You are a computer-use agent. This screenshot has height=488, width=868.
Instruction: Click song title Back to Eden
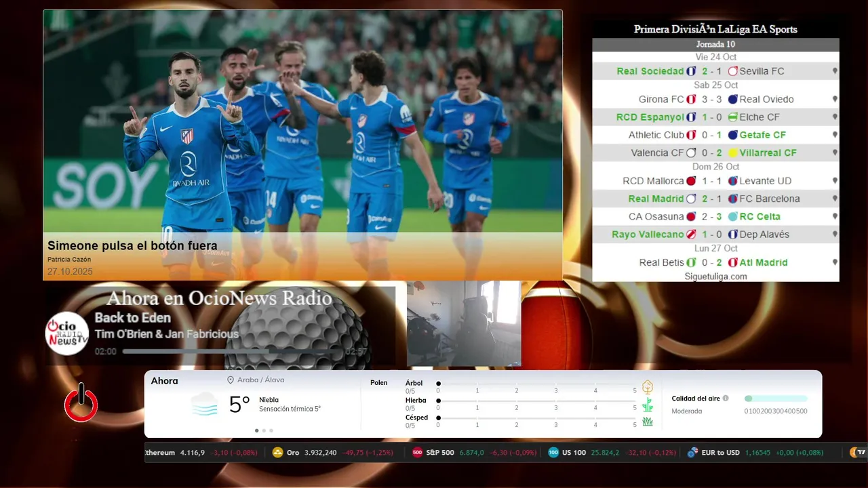click(133, 318)
